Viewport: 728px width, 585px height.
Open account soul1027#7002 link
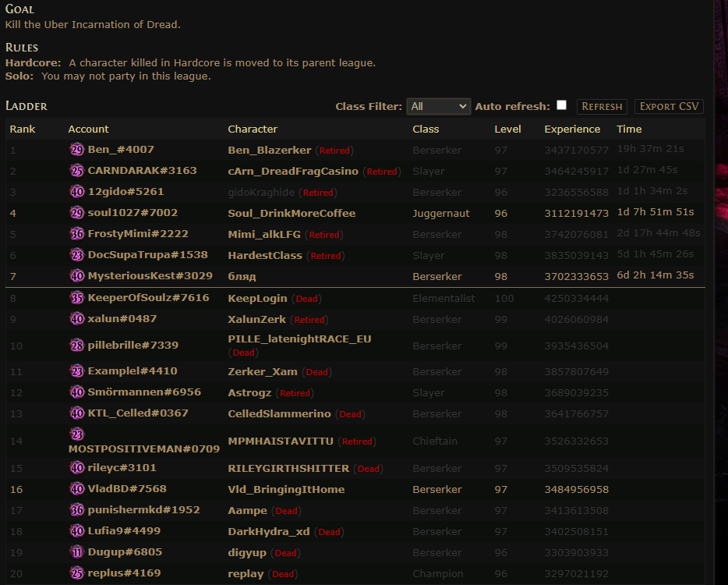133,213
